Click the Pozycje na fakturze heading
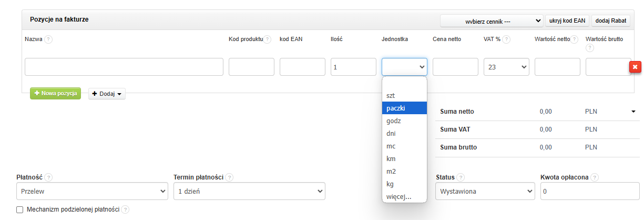 [59, 19]
